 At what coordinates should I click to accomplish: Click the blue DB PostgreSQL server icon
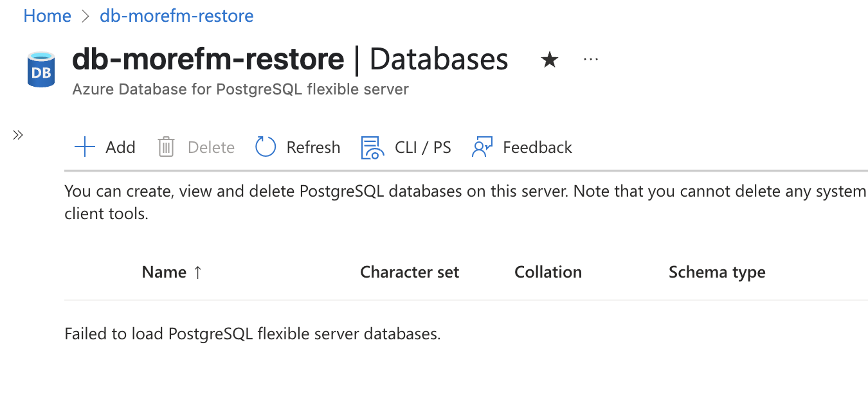point(41,69)
